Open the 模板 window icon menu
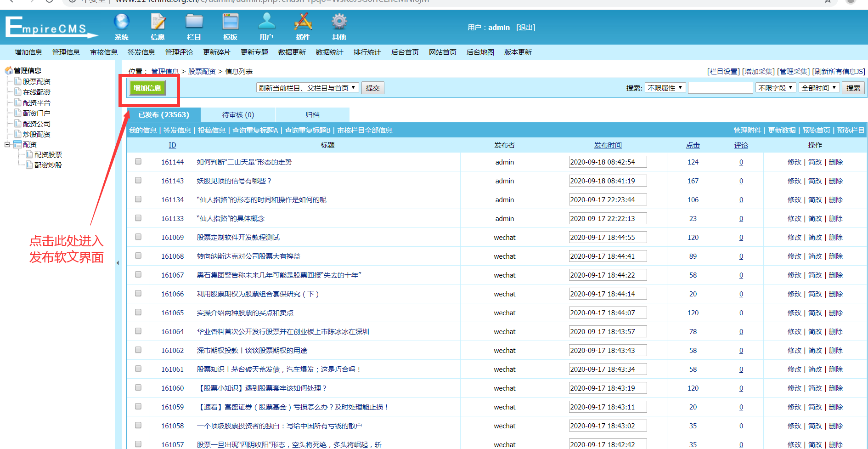Image resolution: width=868 pixels, height=449 pixels. (231, 27)
